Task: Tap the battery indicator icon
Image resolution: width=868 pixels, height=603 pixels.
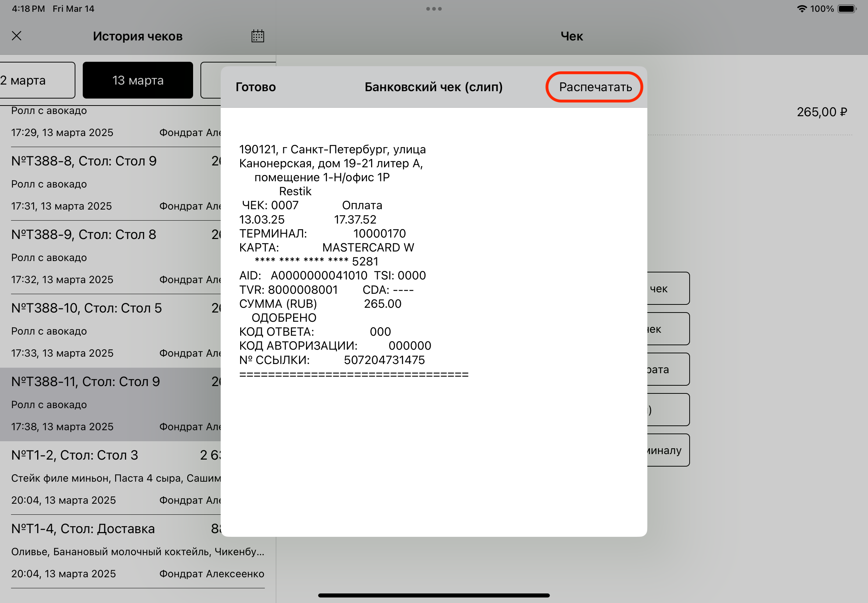Action: point(846,9)
